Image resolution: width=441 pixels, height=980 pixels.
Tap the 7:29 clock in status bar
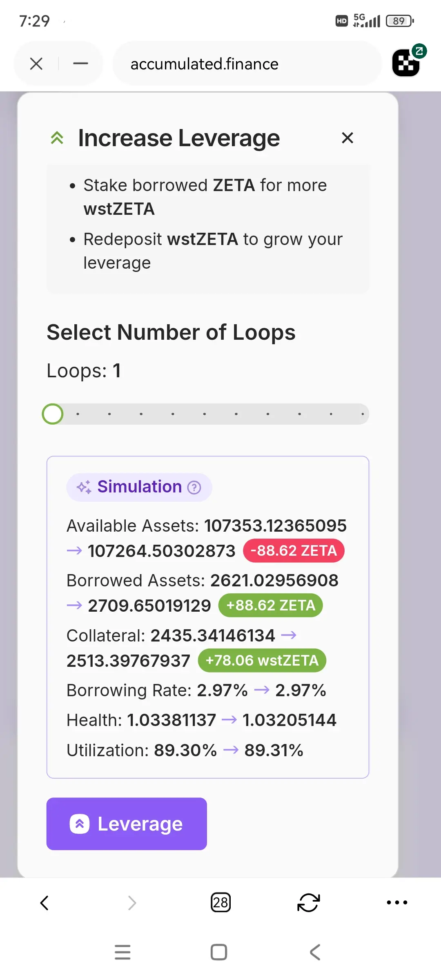34,21
